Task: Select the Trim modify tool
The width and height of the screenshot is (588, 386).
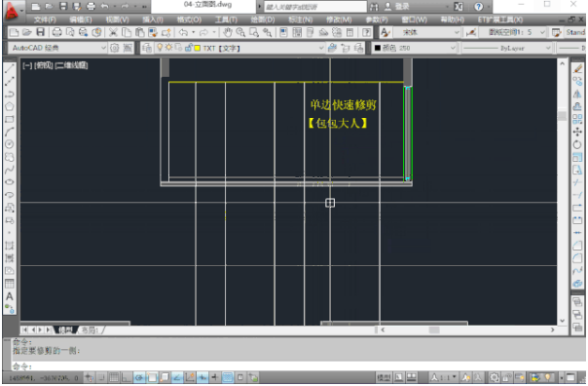Action: point(577,182)
